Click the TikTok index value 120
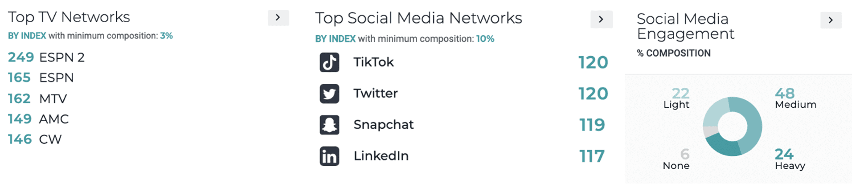Viewport: 868px width, 196px height. click(593, 62)
